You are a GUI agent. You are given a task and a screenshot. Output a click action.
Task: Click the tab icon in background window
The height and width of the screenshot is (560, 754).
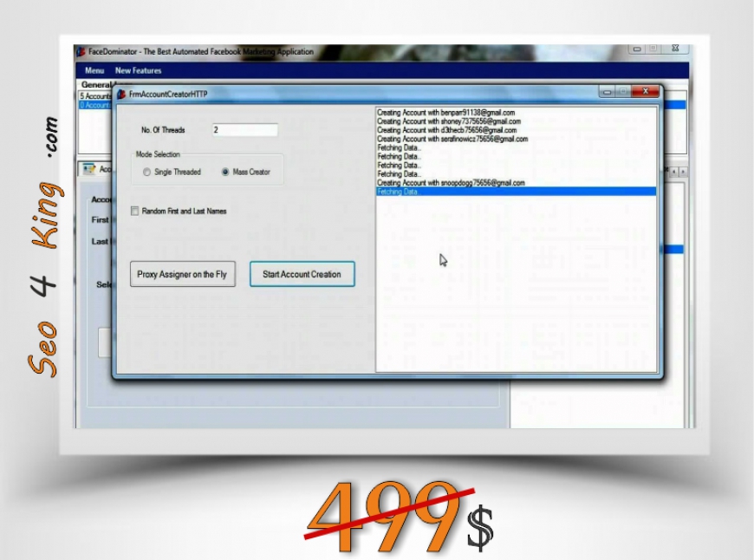[89, 169]
